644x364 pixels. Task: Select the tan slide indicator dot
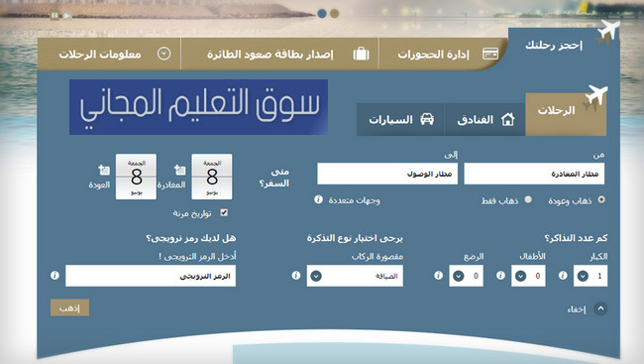tap(334, 14)
